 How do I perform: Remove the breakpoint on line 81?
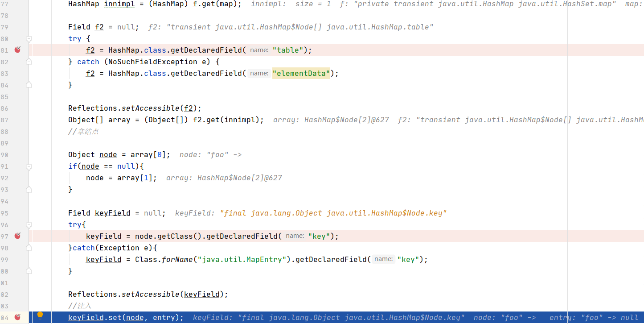[17, 50]
